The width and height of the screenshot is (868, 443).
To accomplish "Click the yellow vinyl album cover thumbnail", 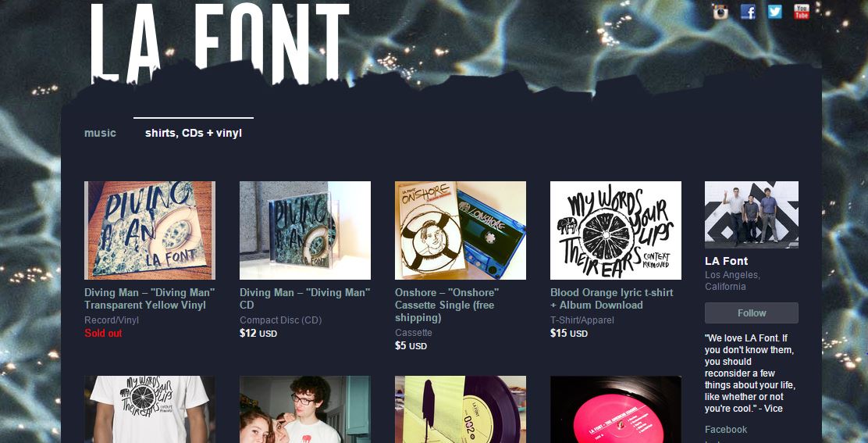I will click(149, 230).
